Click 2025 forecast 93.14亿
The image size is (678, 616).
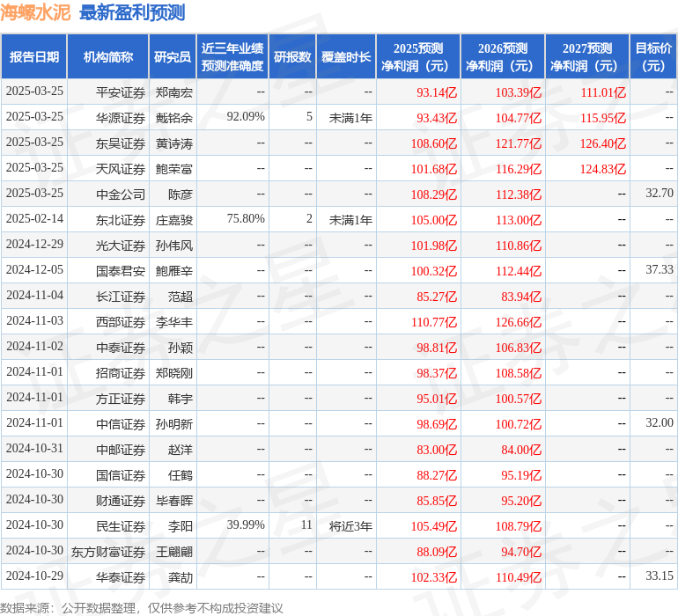(x=437, y=92)
